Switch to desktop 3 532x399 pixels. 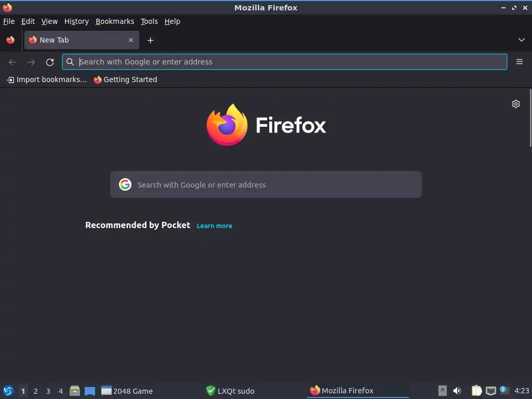click(48, 391)
